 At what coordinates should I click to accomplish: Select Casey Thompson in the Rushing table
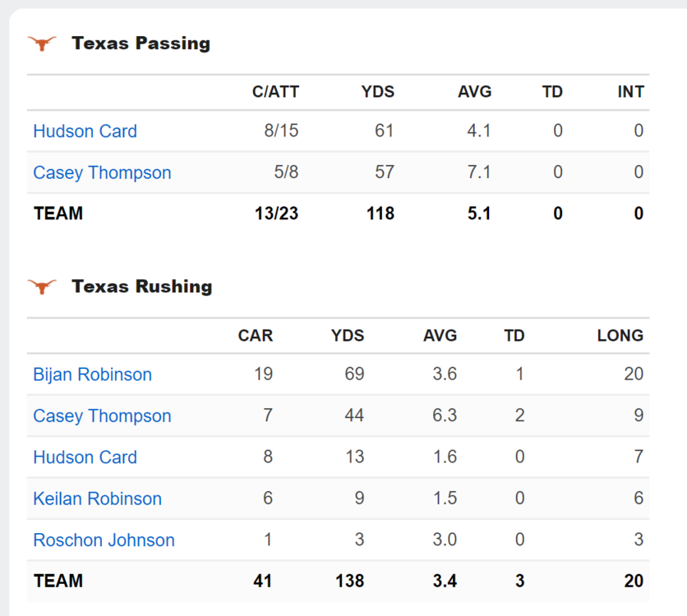click(x=102, y=416)
